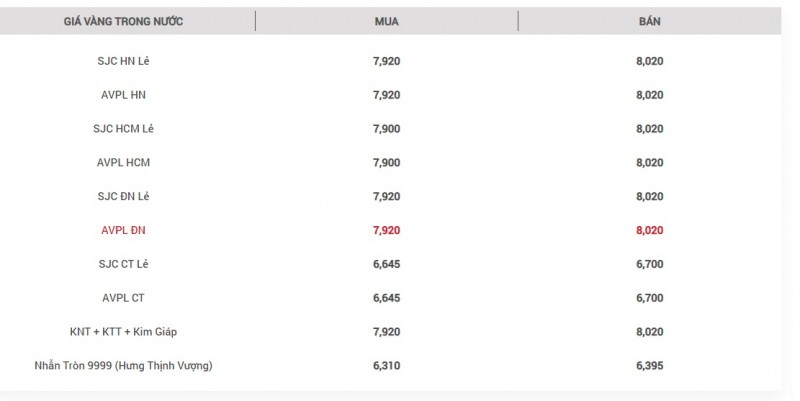Click SJC HN Lẻ sell price 8,020
Screen dimensions: 800x401
pyautogui.click(x=649, y=61)
